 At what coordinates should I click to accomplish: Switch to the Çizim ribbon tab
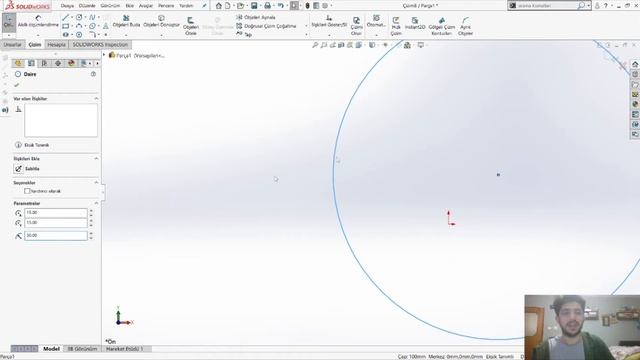(35, 44)
